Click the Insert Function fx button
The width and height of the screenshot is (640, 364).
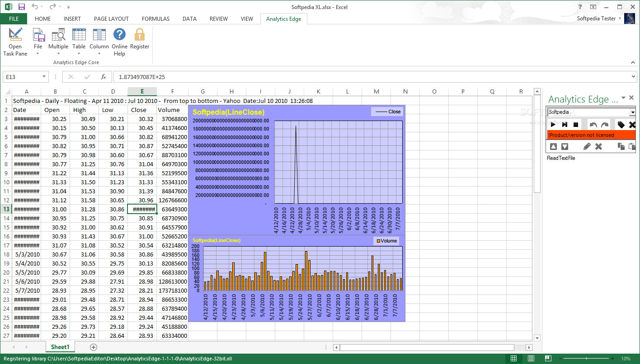(103, 77)
